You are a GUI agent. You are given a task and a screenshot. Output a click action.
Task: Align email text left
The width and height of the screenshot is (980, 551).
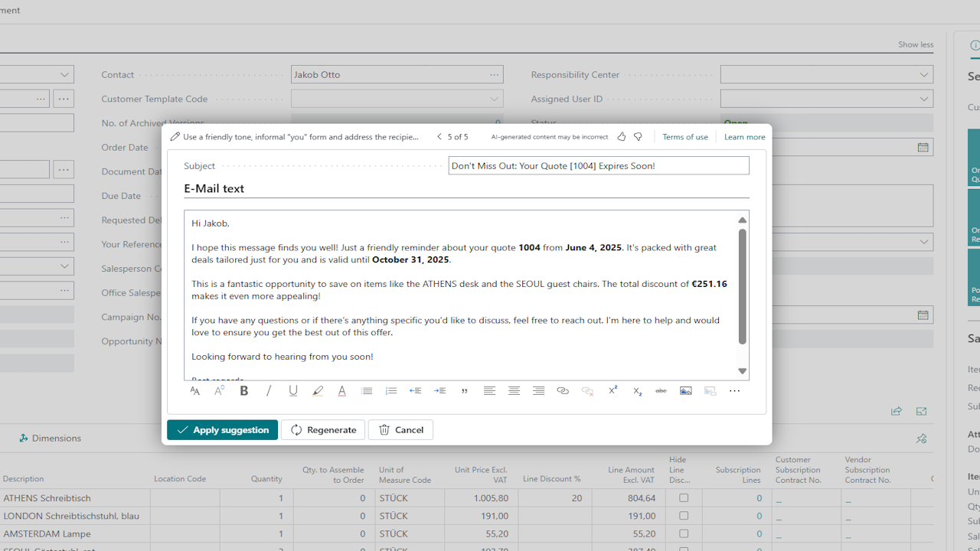click(489, 391)
